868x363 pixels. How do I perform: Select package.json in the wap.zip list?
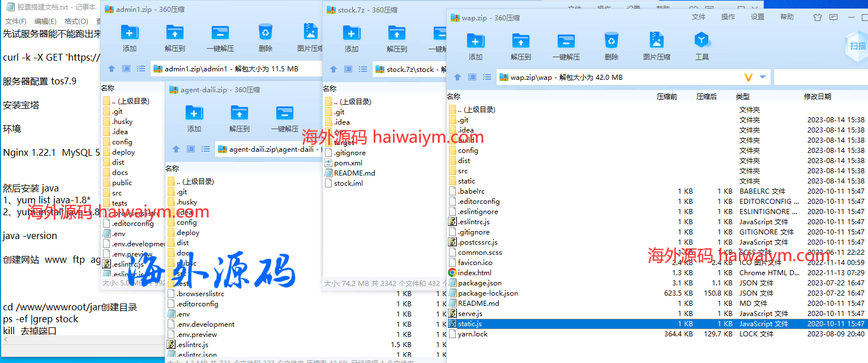click(480, 283)
